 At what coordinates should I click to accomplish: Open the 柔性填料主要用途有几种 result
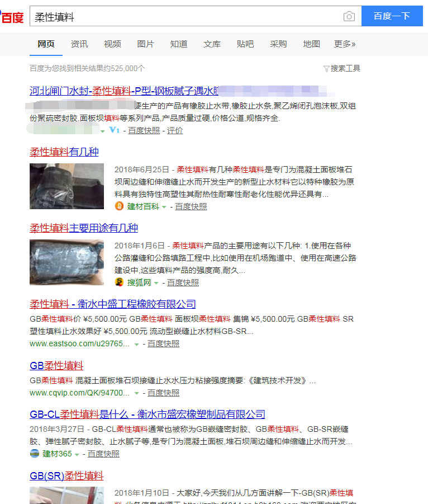(84, 228)
